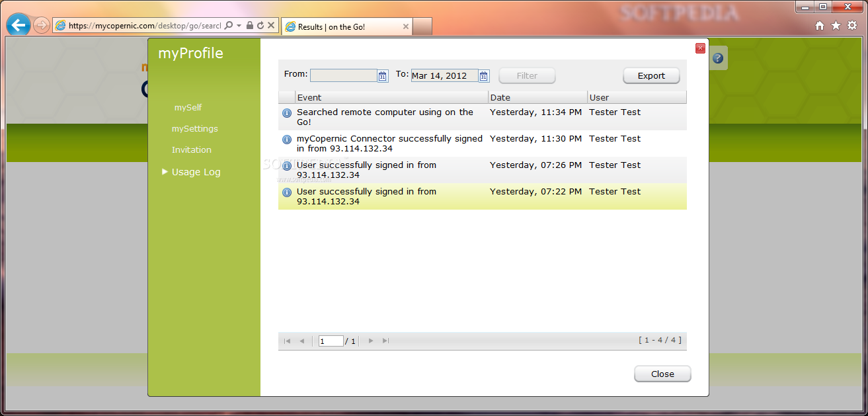Click info icon of 'myCopernic Connector' row
Image resolution: width=868 pixels, height=416 pixels.
click(x=287, y=140)
